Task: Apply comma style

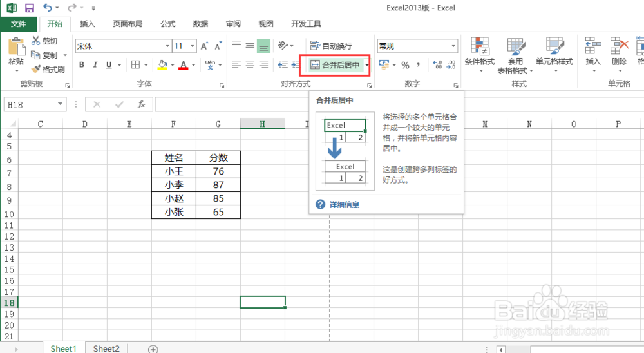Action: point(418,65)
